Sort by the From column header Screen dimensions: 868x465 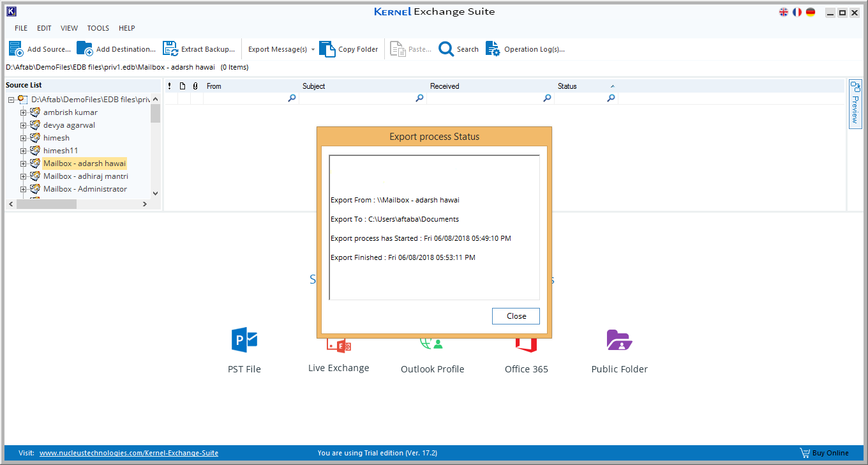[x=251, y=86]
